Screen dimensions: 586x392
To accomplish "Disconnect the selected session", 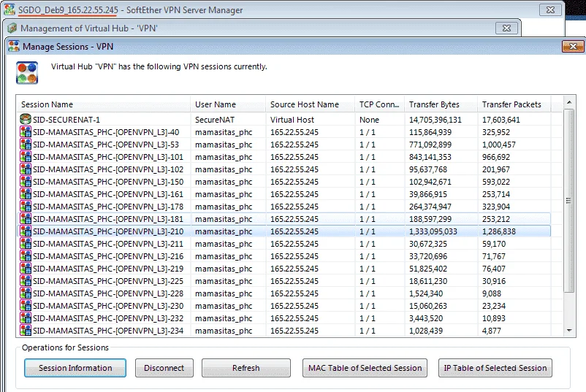I will pyautogui.click(x=164, y=368).
